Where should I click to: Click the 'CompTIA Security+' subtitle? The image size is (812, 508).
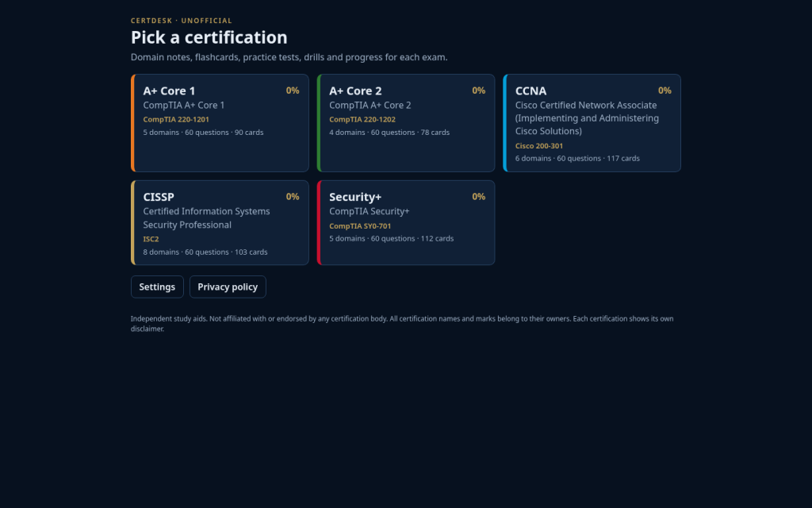coord(370,211)
